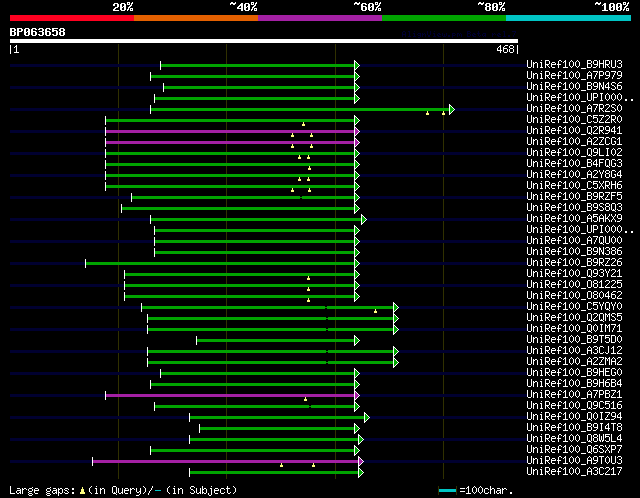Select the UniRef100_Q93Y21 label

[x=574, y=273]
